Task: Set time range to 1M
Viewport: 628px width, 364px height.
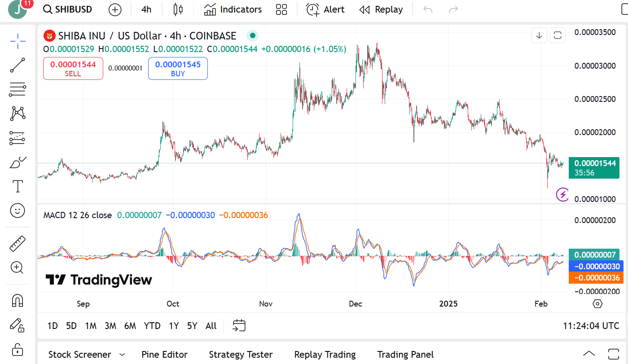Action: point(91,326)
